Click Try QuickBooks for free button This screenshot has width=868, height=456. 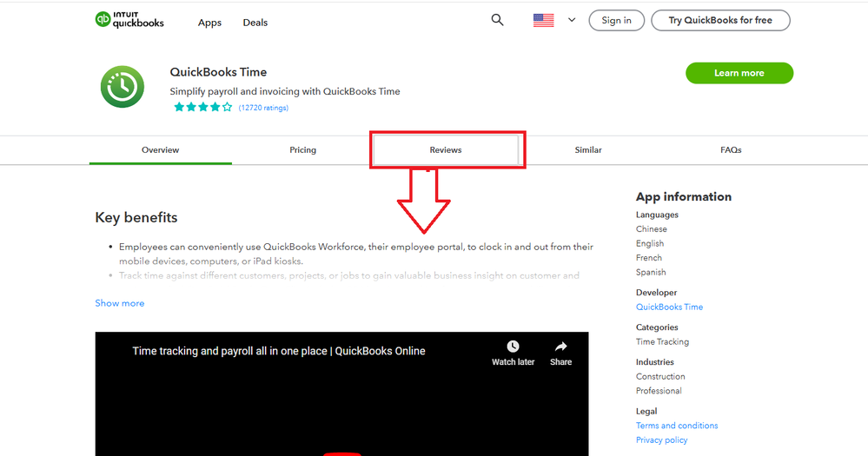tap(720, 21)
